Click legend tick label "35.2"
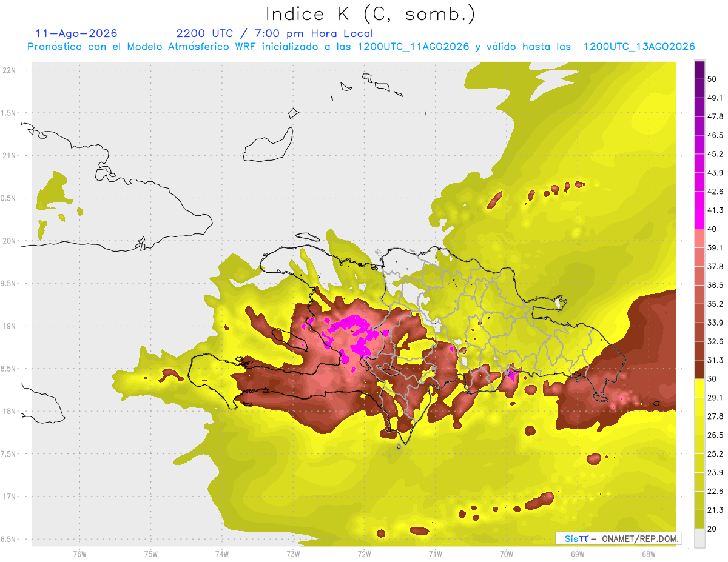This screenshot has width=728, height=562. [715, 304]
